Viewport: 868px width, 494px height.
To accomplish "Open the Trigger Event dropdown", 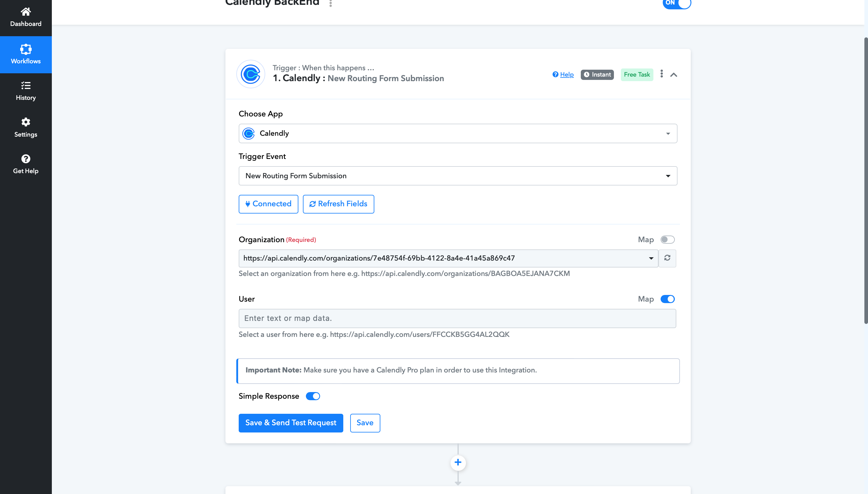I will [x=458, y=176].
